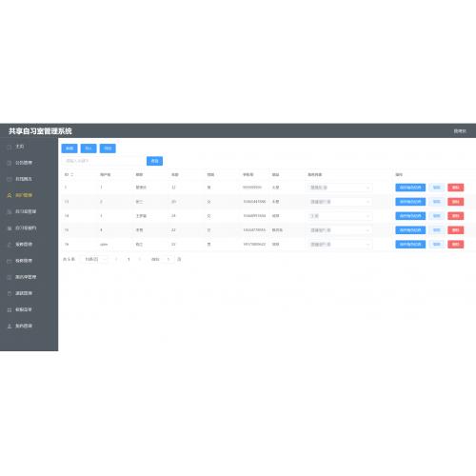The image size is (476, 476).
Task: Sort the table by the ID column arrows
Action: (72, 174)
